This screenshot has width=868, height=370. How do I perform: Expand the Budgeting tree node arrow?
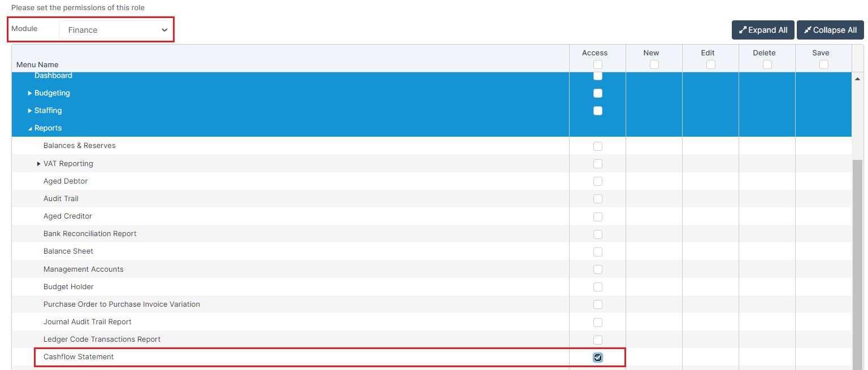click(30, 93)
